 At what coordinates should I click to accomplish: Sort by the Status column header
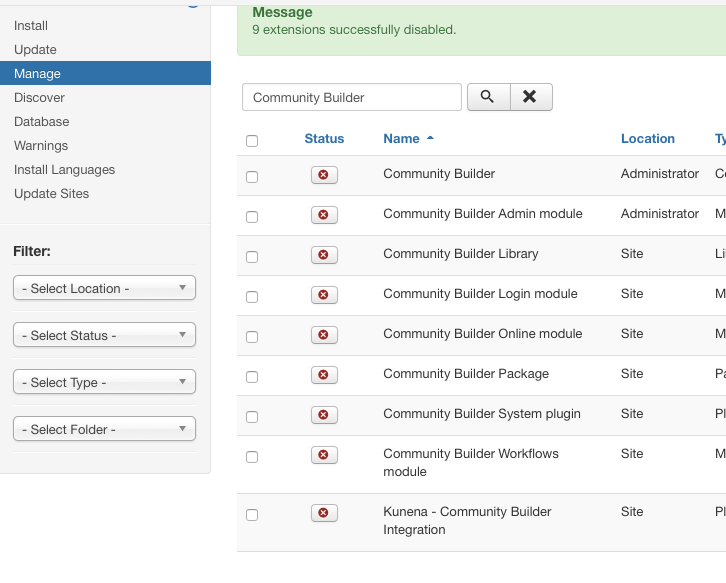(x=324, y=138)
